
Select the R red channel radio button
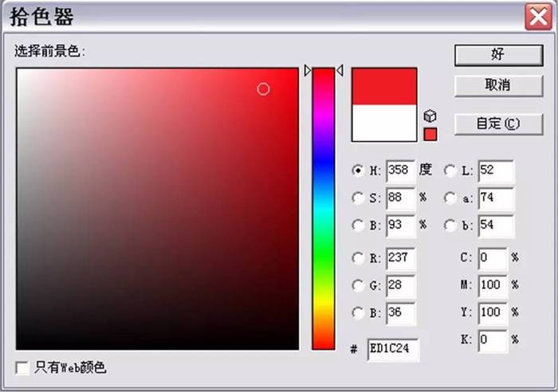click(358, 258)
